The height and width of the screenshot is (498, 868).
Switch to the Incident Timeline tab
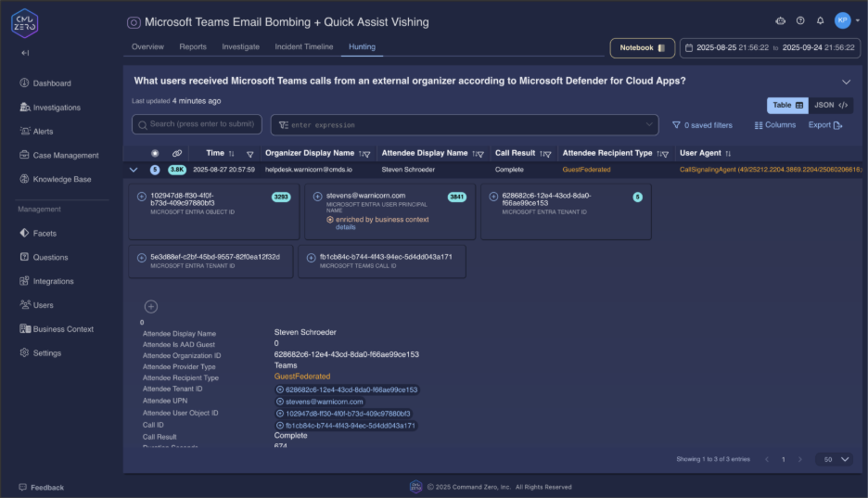304,47
